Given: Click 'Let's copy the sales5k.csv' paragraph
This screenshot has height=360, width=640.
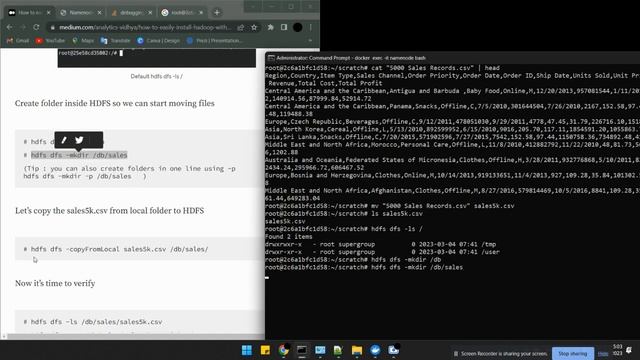Looking at the screenshot, I should pos(109,211).
